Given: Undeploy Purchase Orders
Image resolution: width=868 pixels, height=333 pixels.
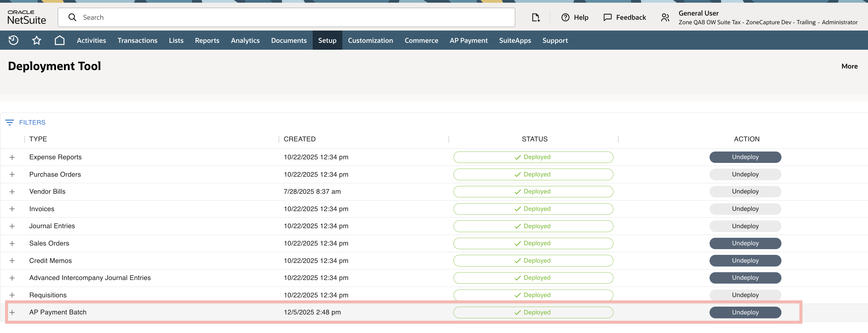Looking at the screenshot, I should point(745,175).
